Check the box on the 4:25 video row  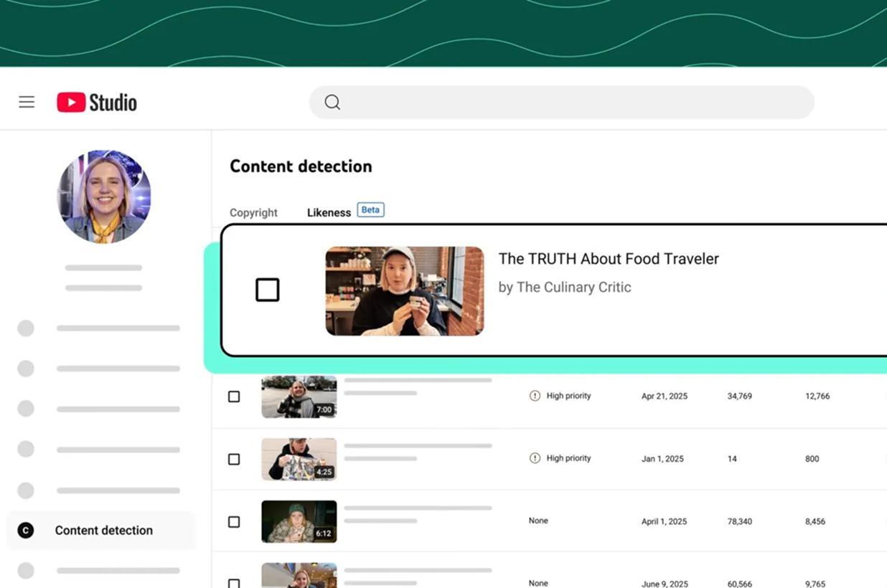point(233,459)
